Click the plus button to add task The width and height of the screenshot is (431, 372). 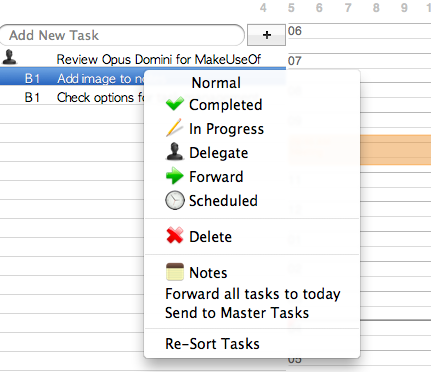pos(266,35)
